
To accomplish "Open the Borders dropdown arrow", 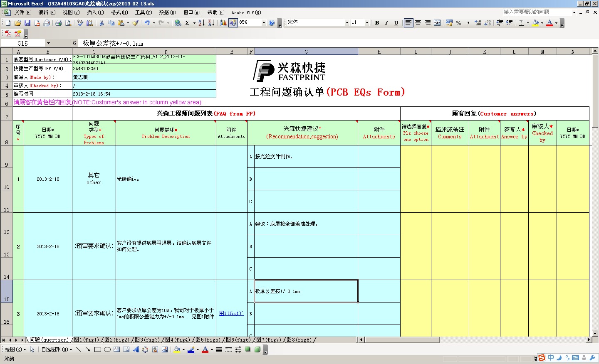I will click(528, 23).
